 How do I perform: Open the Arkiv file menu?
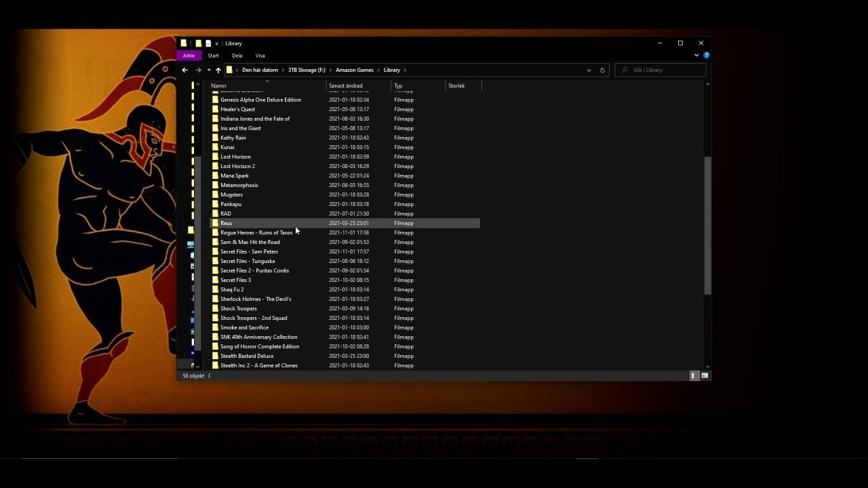tap(189, 56)
